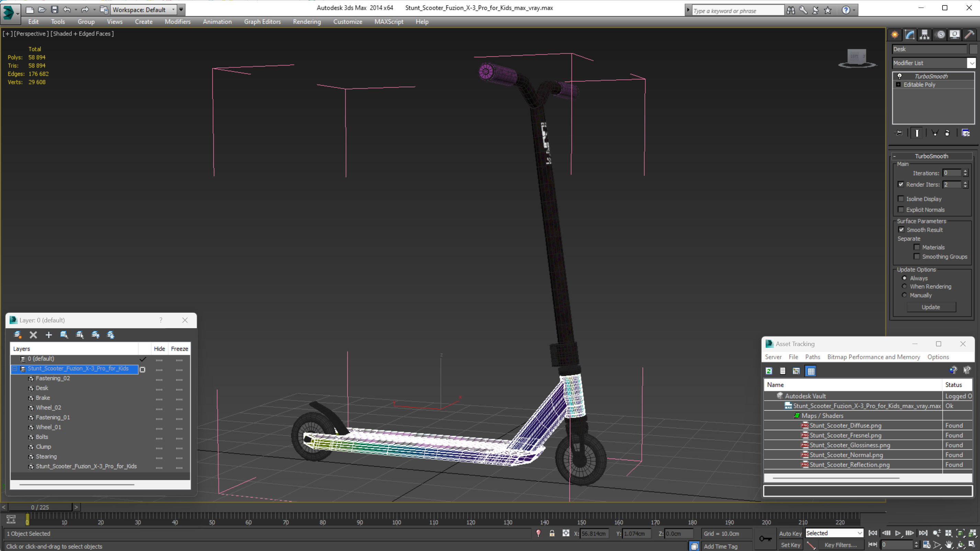Open the Modify command panel tab

(910, 35)
